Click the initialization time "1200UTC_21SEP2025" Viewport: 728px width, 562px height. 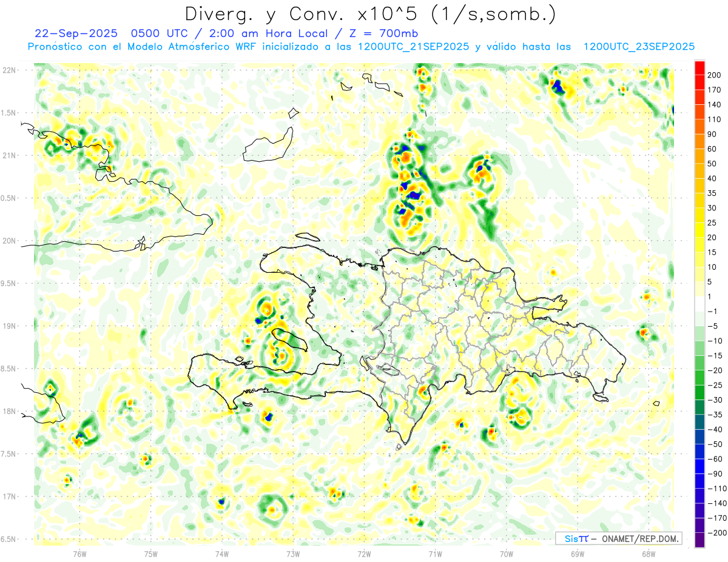pyautogui.click(x=413, y=47)
